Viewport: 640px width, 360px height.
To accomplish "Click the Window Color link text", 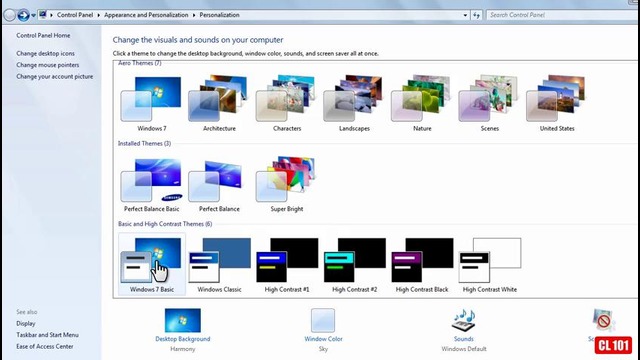I will (x=323, y=339).
